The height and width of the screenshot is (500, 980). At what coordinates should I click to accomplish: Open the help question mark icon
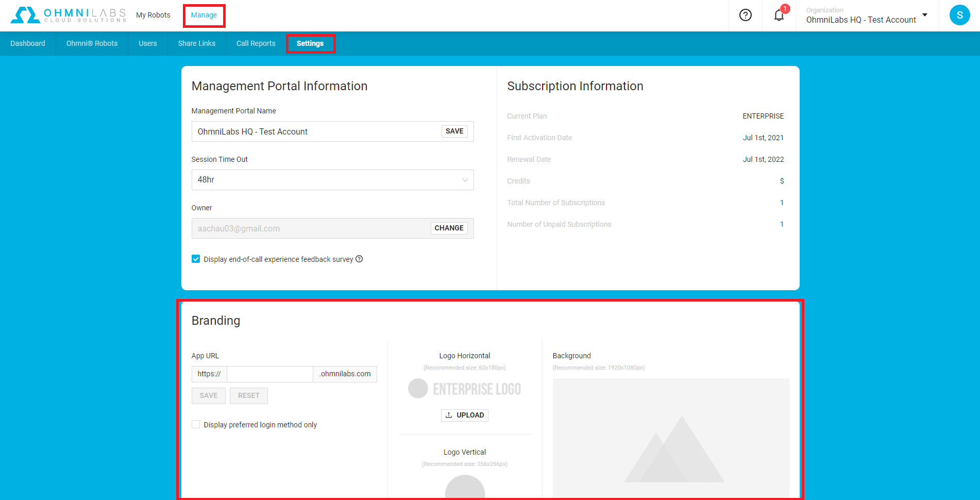point(745,15)
